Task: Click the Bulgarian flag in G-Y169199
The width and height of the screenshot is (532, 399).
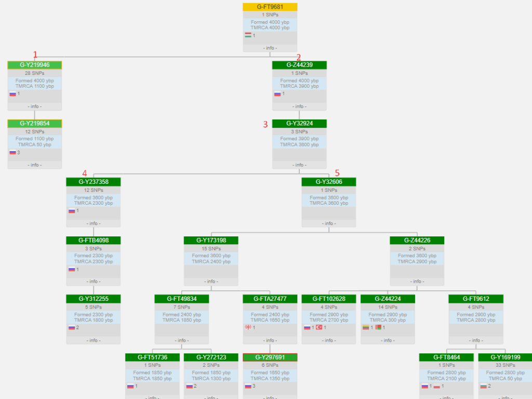Action: (484, 386)
